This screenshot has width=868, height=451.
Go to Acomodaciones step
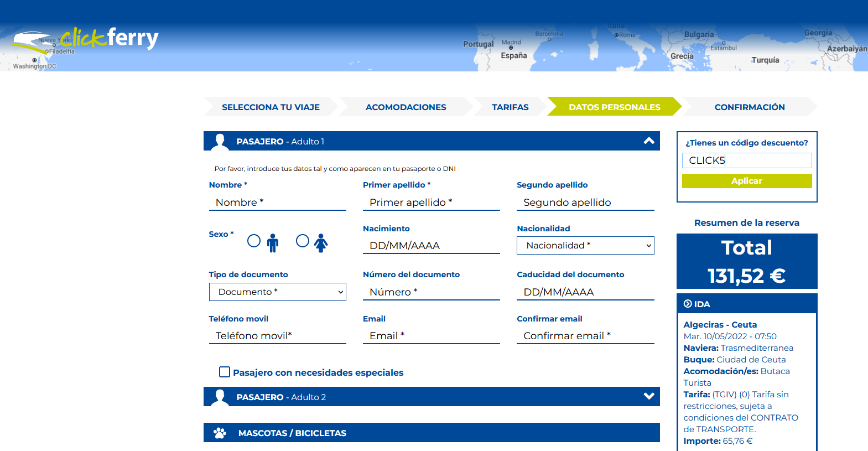406,107
